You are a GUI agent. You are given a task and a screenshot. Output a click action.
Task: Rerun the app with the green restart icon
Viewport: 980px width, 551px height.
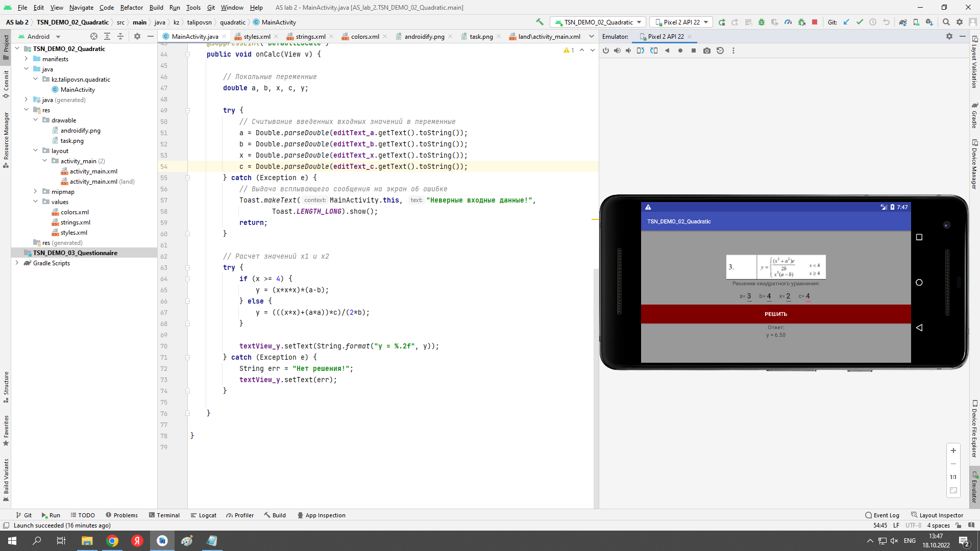pyautogui.click(x=722, y=22)
